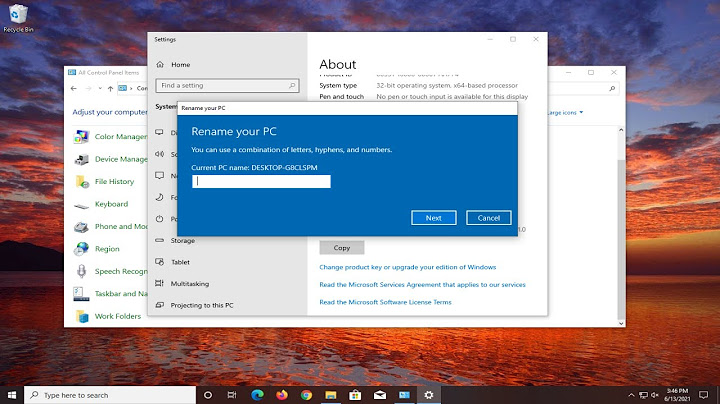Show hidden system tray icons

coord(631,395)
